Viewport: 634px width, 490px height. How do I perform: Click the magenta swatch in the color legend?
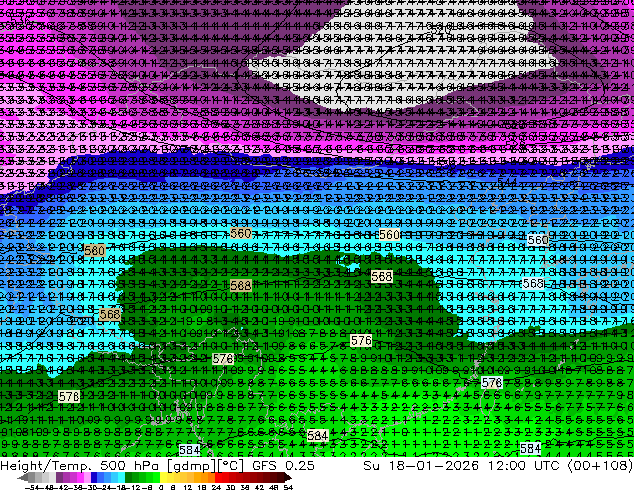80,477
